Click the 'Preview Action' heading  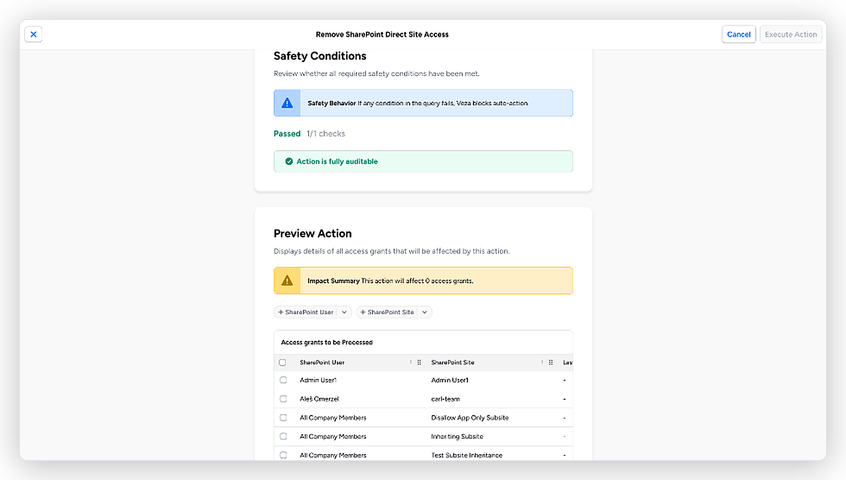pyautogui.click(x=312, y=234)
